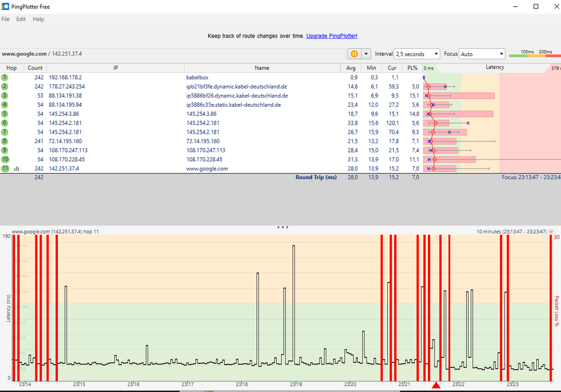Select hop 8 green circle icon

(x=4, y=142)
